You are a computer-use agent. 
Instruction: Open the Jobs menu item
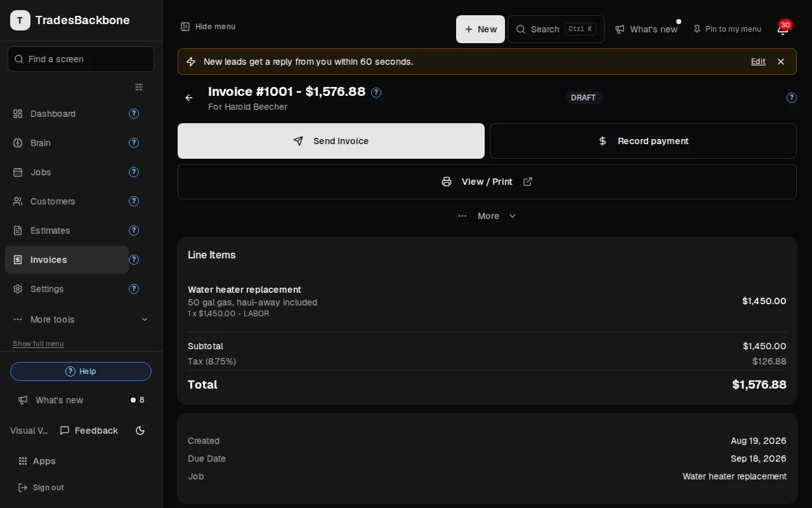(67, 172)
